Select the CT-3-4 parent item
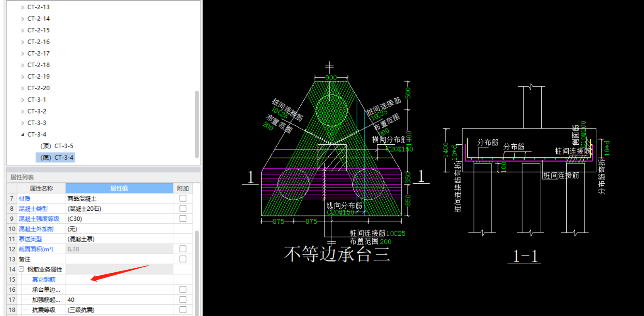Viewport: 644px width, 316px height. [x=37, y=134]
